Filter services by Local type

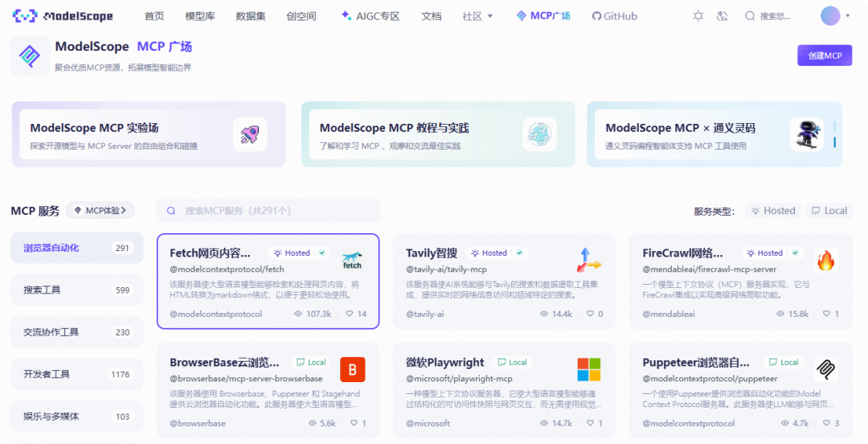click(829, 211)
